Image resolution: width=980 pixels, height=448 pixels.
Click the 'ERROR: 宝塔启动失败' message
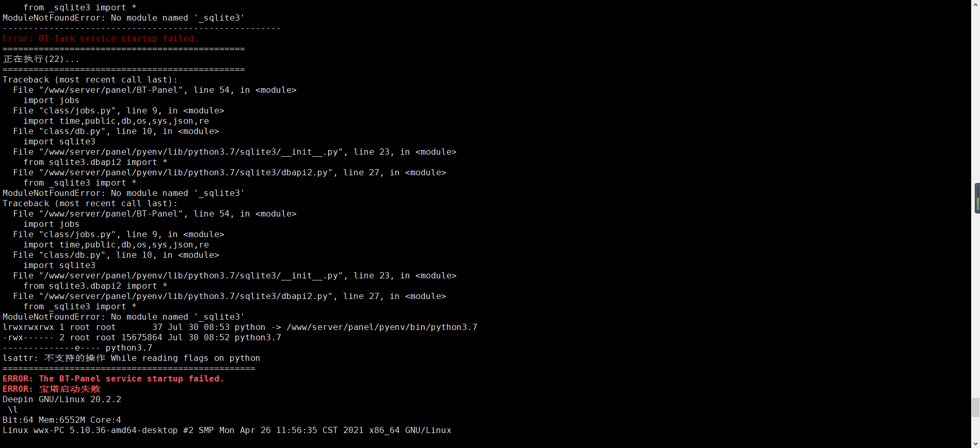[52, 389]
